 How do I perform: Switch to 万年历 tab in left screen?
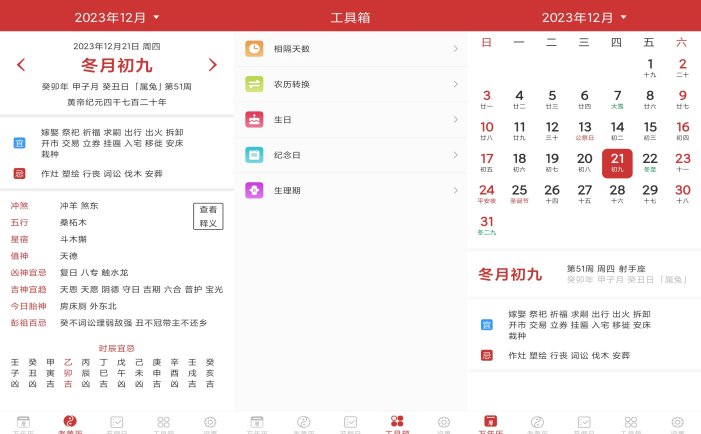23,425
